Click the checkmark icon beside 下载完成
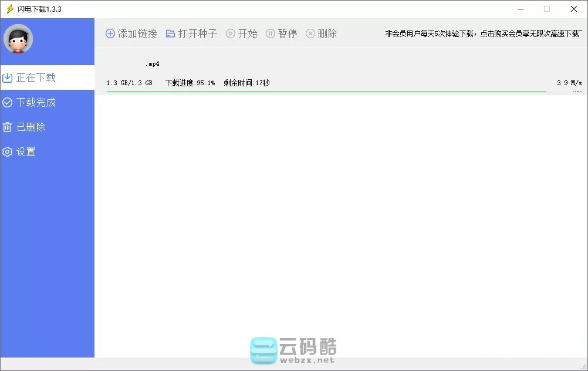This screenshot has height=371, width=588. tap(8, 102)
